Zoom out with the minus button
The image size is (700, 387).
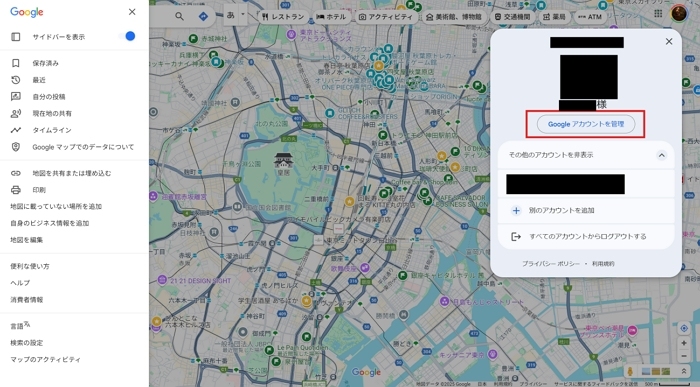pyautogui.click(x=683, y=356)
